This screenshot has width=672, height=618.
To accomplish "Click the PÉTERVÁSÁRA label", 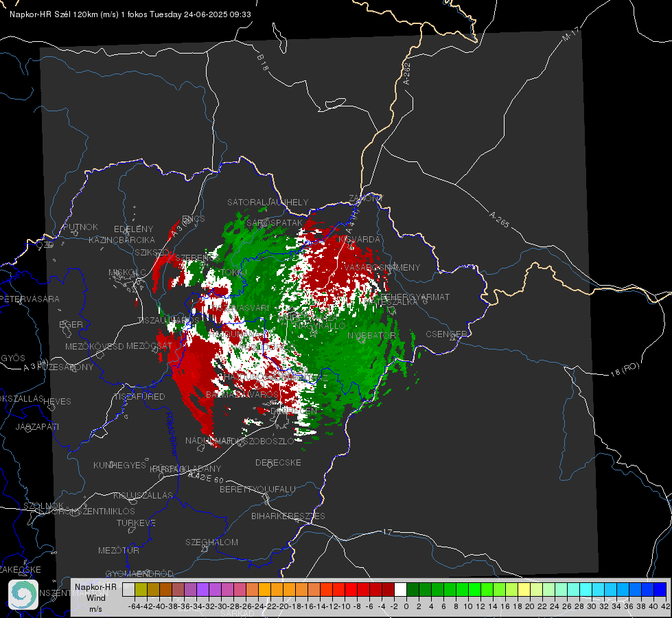I will 30,299.
